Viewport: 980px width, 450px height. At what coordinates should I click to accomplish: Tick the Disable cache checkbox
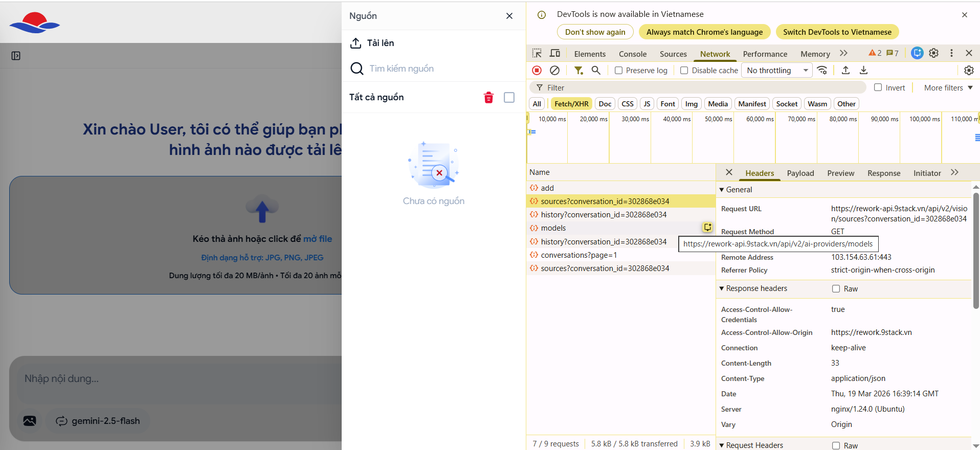(x=684, y=71)
